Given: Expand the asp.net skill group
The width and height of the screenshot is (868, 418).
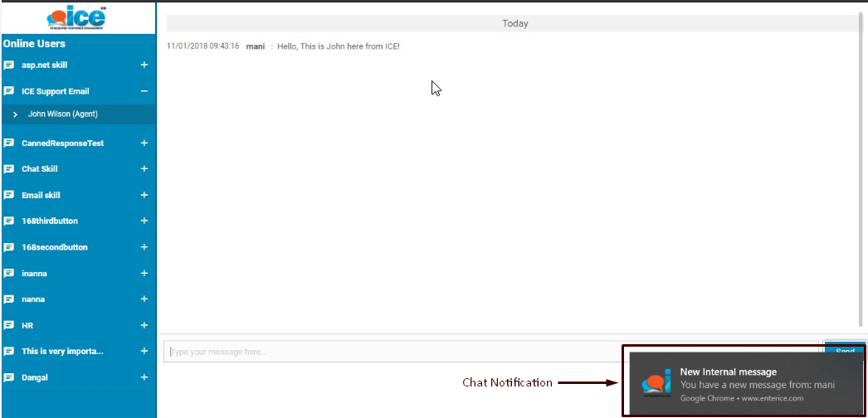Looking at the screenshot, I should [x=144, y=65].
